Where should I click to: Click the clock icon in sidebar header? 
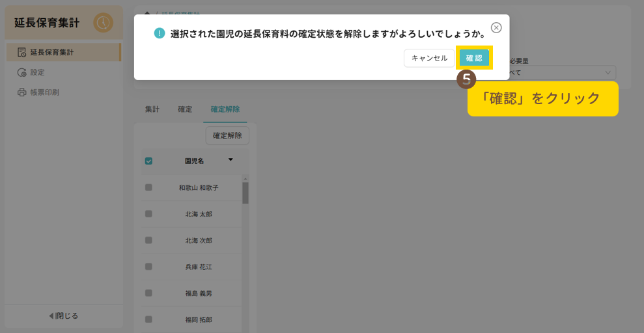(103, 23)
